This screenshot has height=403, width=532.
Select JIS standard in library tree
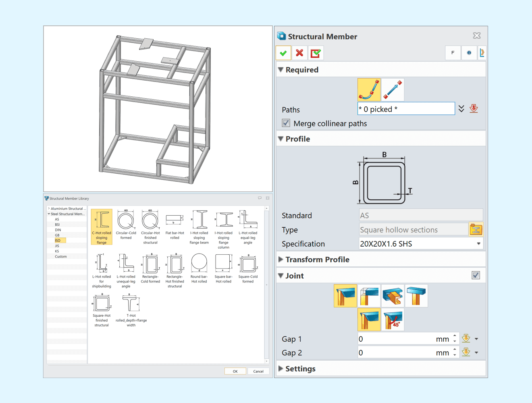[x=57, y=246]
